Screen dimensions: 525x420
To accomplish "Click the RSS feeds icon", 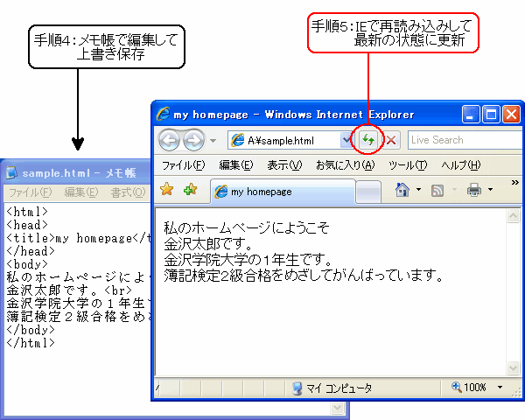I will click(437, 190).
